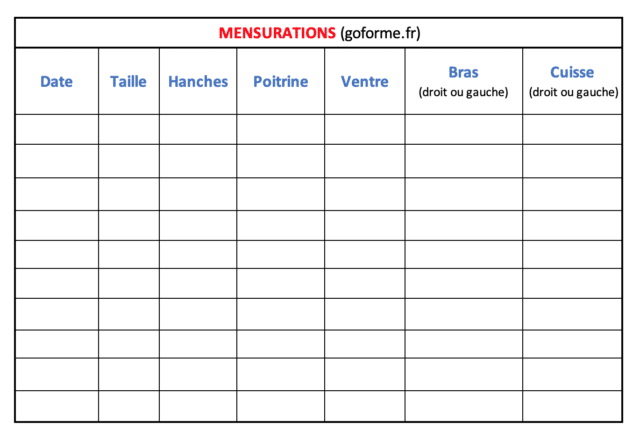Click last empty cell in Date column

click(x=56, y=405)
